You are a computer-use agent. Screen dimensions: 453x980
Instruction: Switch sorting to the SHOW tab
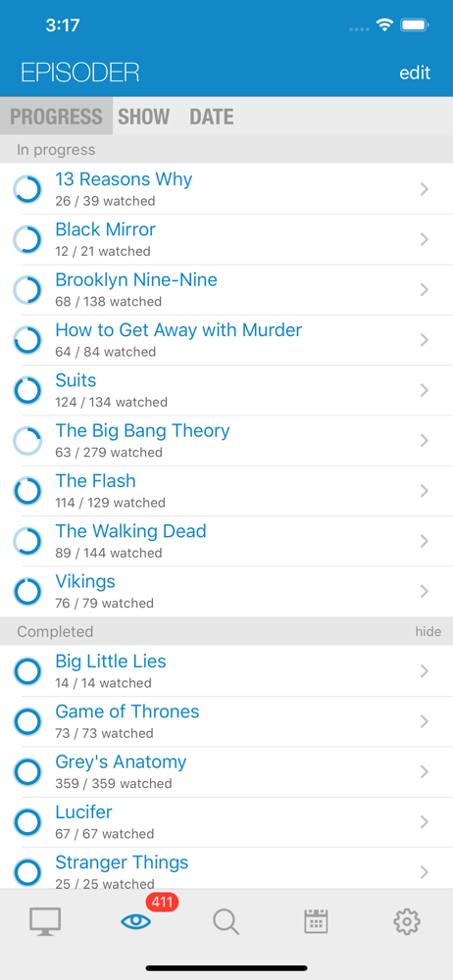click(144, 117)
